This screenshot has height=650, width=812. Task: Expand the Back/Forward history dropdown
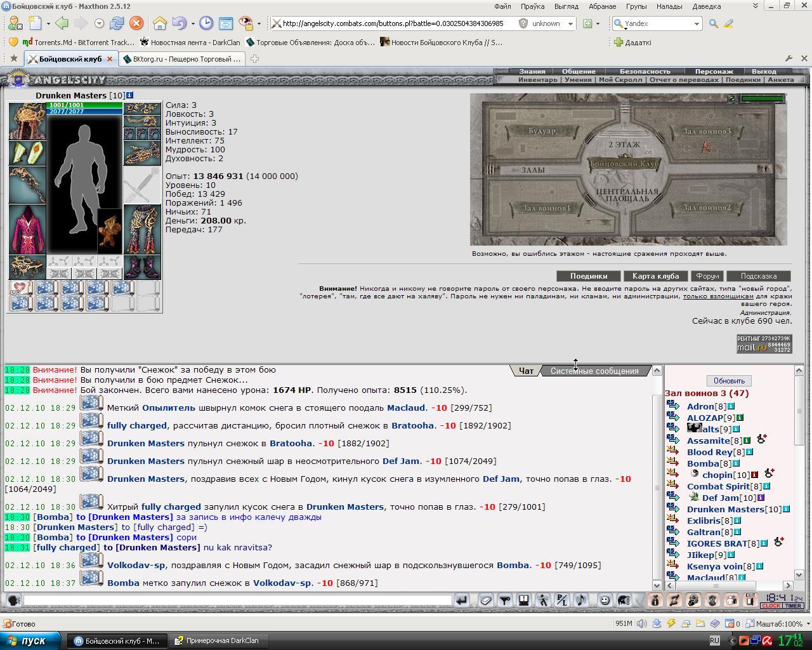tap(99, 23)
